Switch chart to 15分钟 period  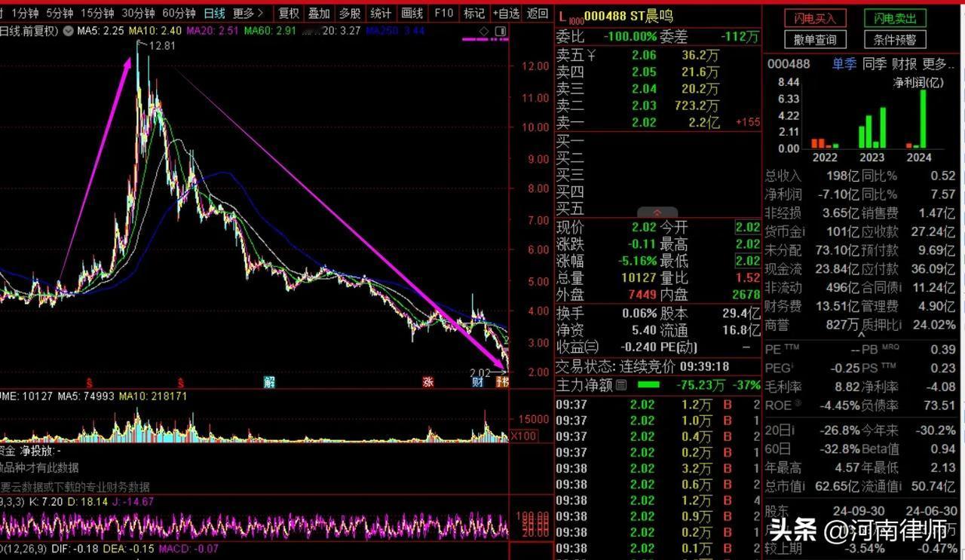click(97, 13)
